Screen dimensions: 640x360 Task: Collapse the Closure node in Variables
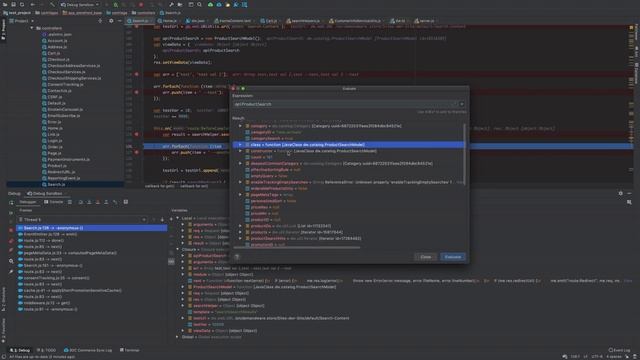point(178,249)
